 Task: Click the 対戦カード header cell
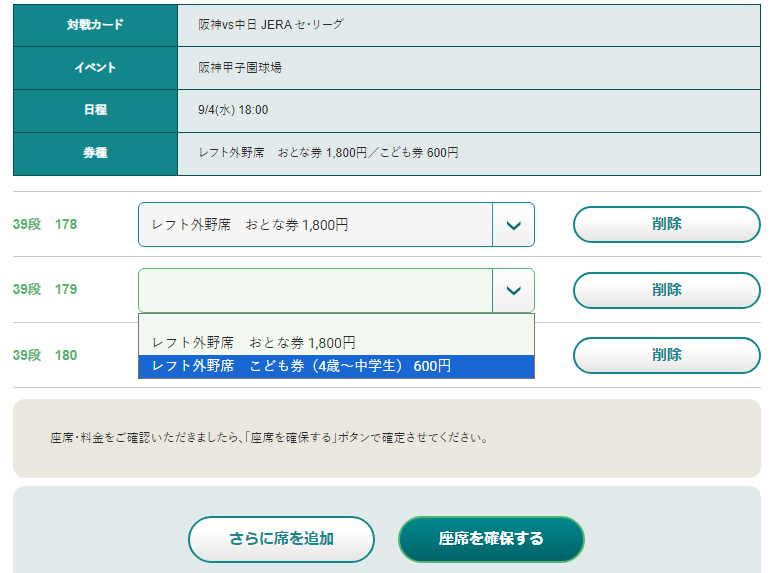pos(95,24)
